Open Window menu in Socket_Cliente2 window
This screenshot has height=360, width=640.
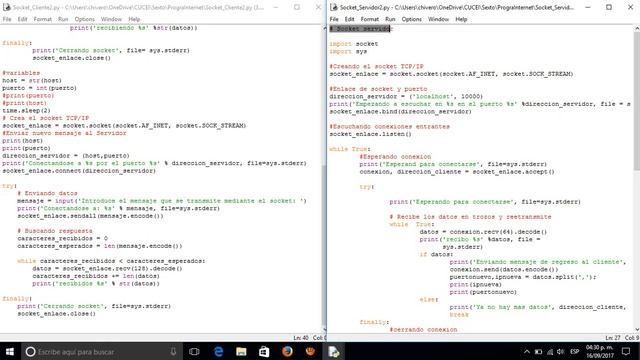pyautogui.click(x=111, y=19)
